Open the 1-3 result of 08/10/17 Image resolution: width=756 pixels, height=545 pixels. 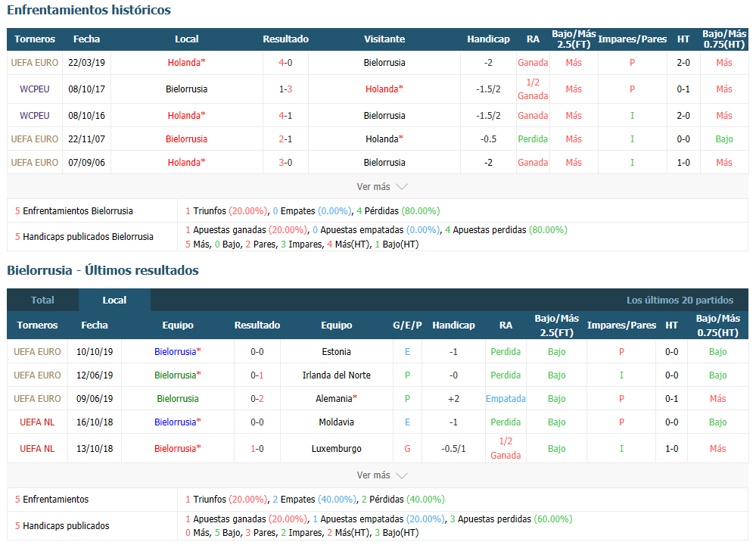[x=285, y=89]
